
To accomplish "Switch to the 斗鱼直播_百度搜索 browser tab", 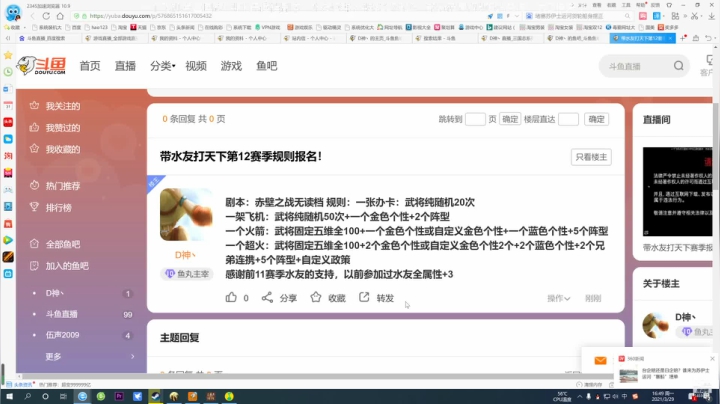I will 48,39.
